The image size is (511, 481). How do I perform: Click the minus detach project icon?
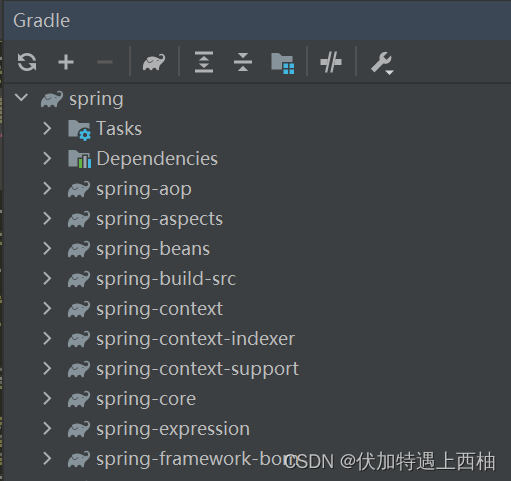[105, 62]
